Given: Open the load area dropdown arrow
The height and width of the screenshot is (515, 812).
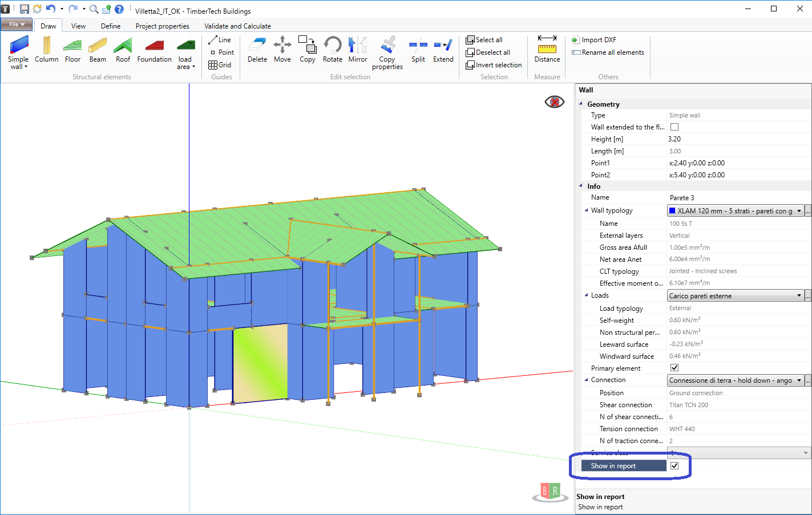Looking at the screenshot, I should tap(193, 67).
